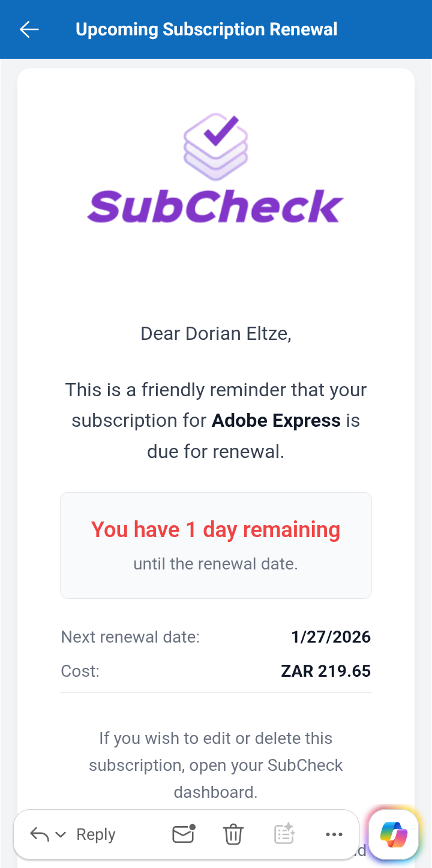The image size is (432, 868).
Task: Go back using the header arrow
Action: tap(29, 29)
